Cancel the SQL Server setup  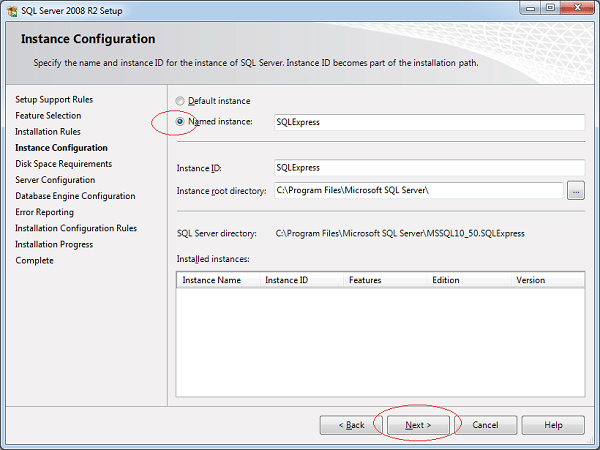coord(485,425)
